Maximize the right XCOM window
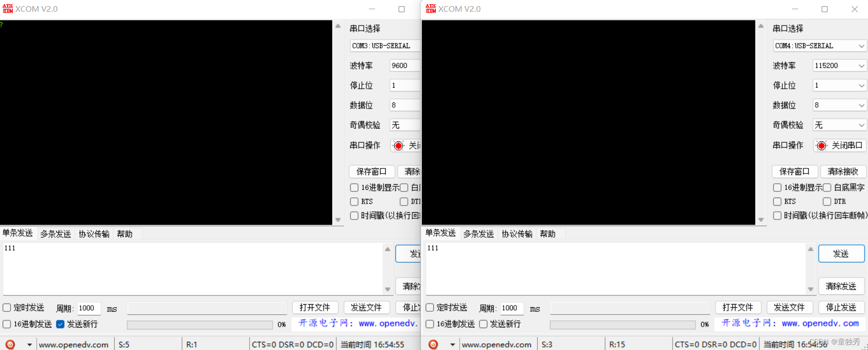This screenshot has height=350, width=868. [825, 9]
